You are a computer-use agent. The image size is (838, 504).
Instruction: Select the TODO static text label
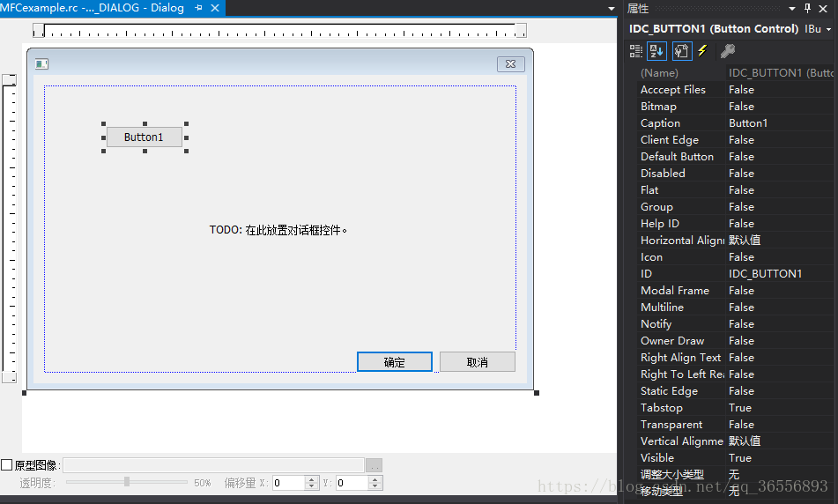tap(278, 230)
